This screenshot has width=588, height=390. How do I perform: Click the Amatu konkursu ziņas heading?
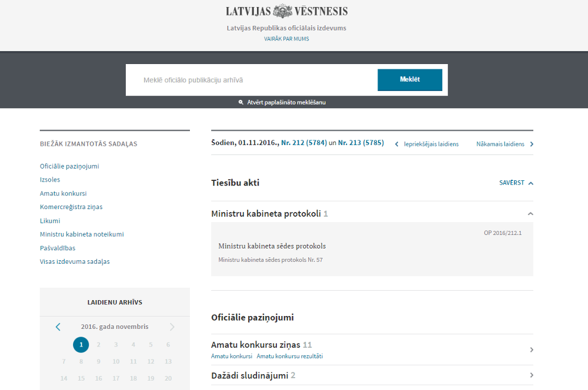[x=256, y=345]
